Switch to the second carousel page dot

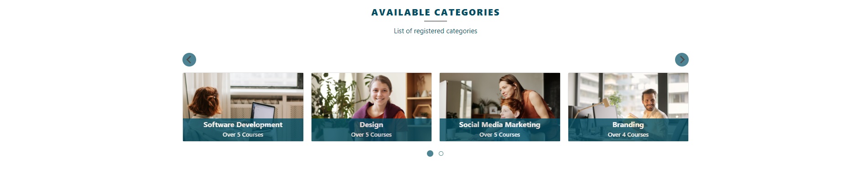[x=441, y=154]
